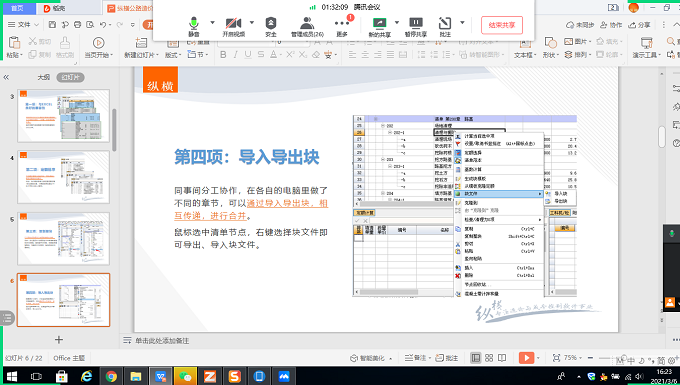Screen dimensions: 680x385
Task: Select slide 3 thumbnail
Action: (x=63, y=116)
